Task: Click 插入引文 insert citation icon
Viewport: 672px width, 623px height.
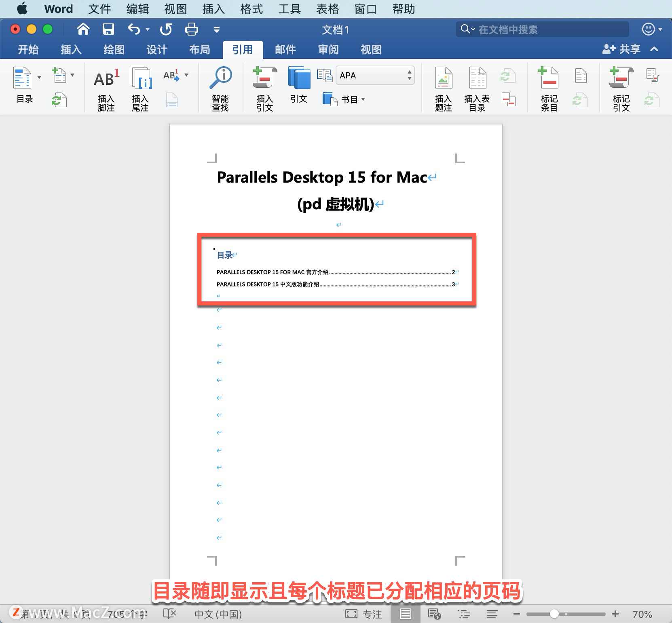Action: point(264,90)
